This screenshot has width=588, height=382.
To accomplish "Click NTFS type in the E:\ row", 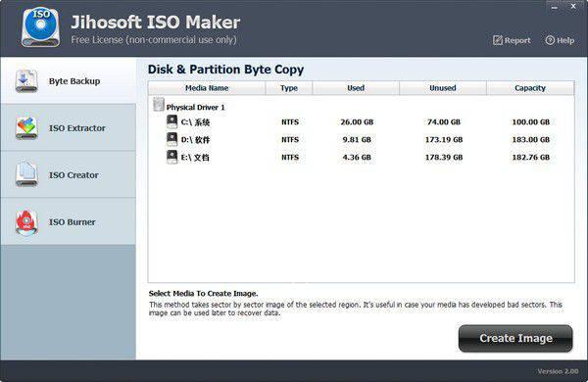I will click(x=290, y=158).
